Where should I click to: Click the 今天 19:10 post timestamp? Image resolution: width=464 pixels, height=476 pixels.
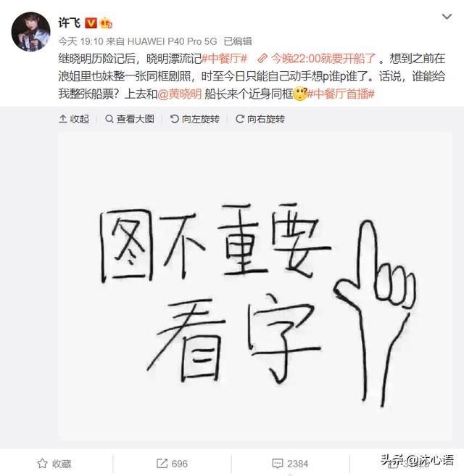pyautogui.click(x=80, y=41)
